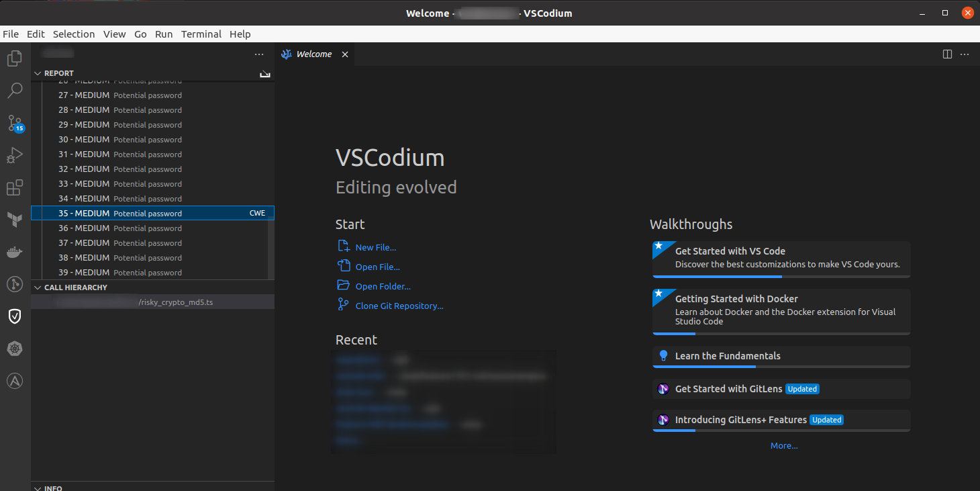This screenshot has height=491, width=980.
Task: Open the Kubernetes extension view
Action: tap(15, 349)
